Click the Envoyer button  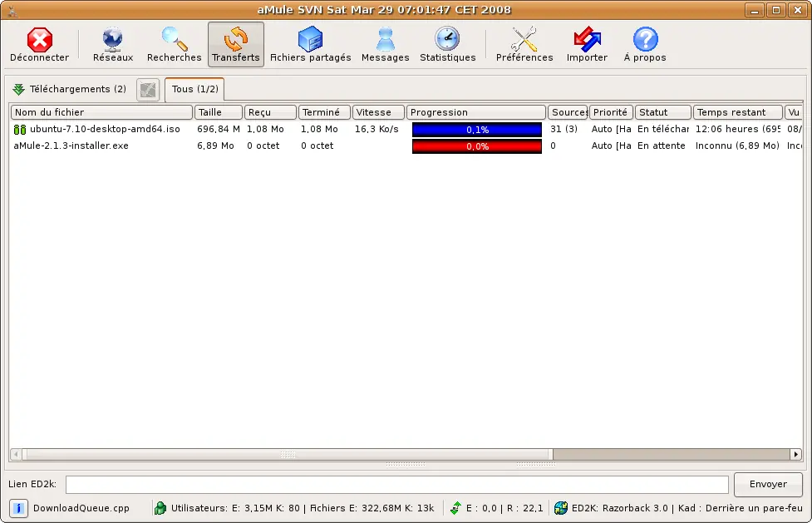(x=768, y=484)
